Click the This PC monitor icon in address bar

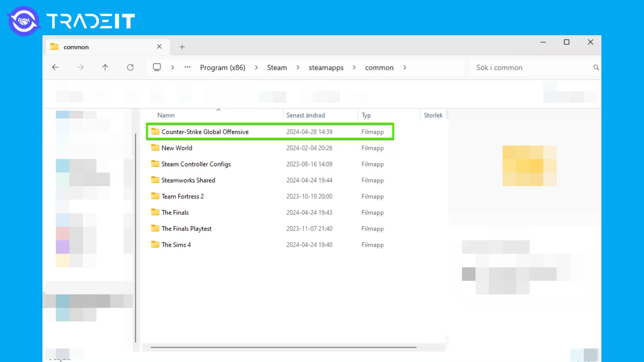point(157,67)
